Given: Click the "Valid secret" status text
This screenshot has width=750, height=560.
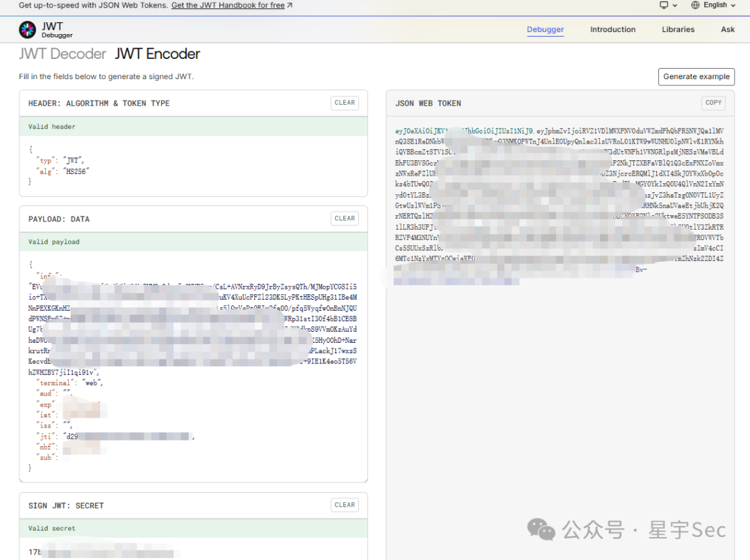Looking at the screenshot, I should (51, 529).
